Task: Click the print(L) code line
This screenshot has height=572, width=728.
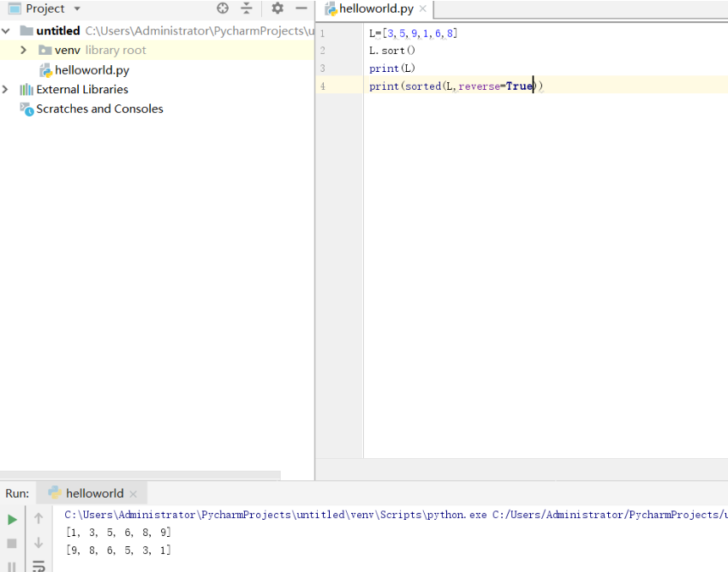Action: pyautogui.click(x=392, y=69)
